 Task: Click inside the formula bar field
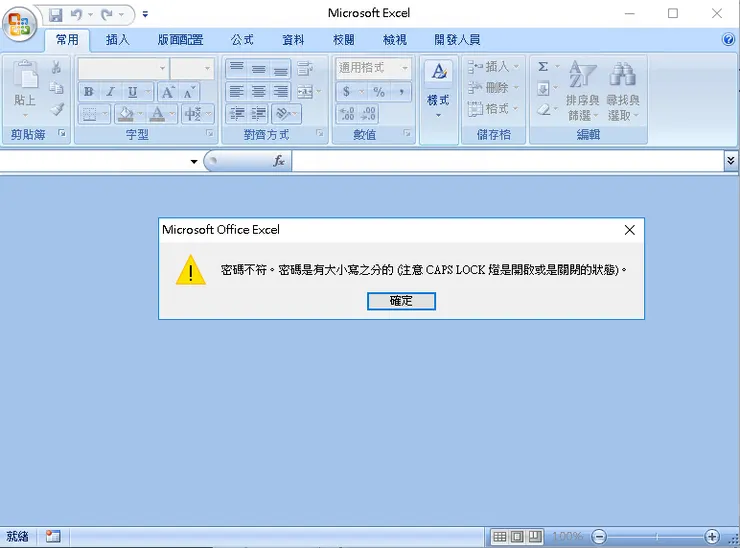click(507, 161)
